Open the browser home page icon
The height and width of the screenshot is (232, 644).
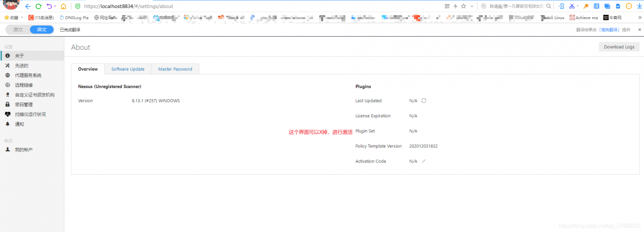(x=63, y=7)
